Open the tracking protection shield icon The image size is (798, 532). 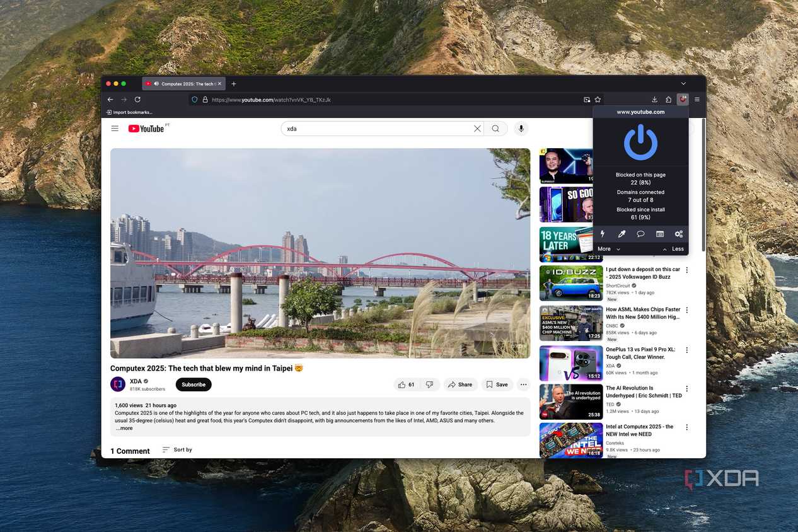pyautogui.click(x=195, y=100)
